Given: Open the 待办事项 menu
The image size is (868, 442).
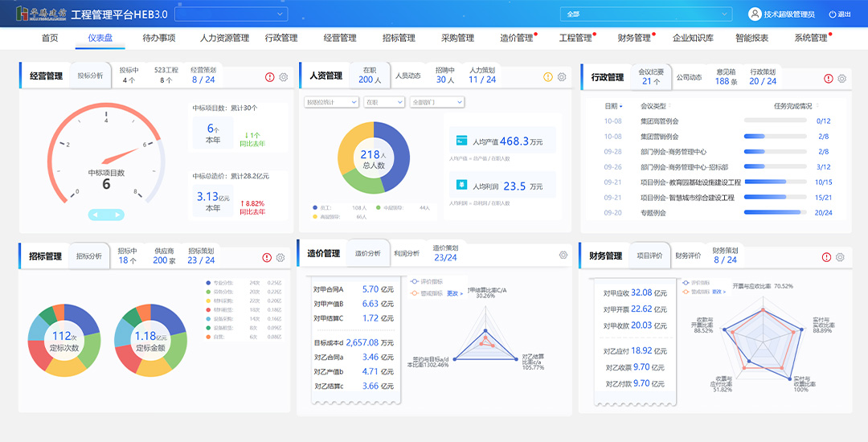Looking at the screenshot, I should click(x=159, y=38).
